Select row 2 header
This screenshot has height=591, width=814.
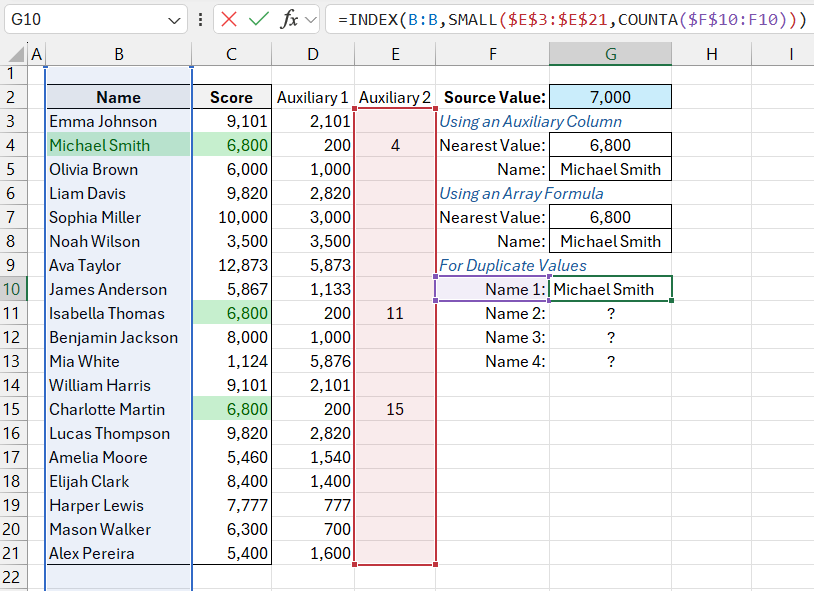[x=13, y=97]
